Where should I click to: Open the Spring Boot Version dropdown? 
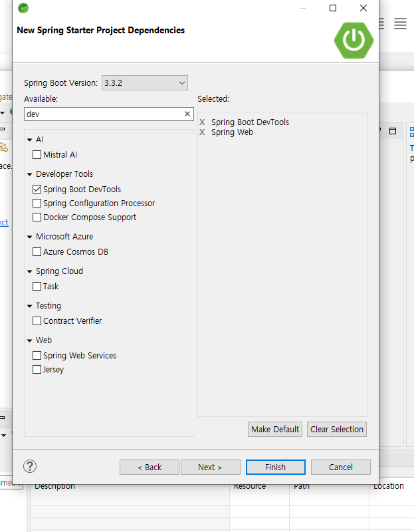tap(145, 82)
